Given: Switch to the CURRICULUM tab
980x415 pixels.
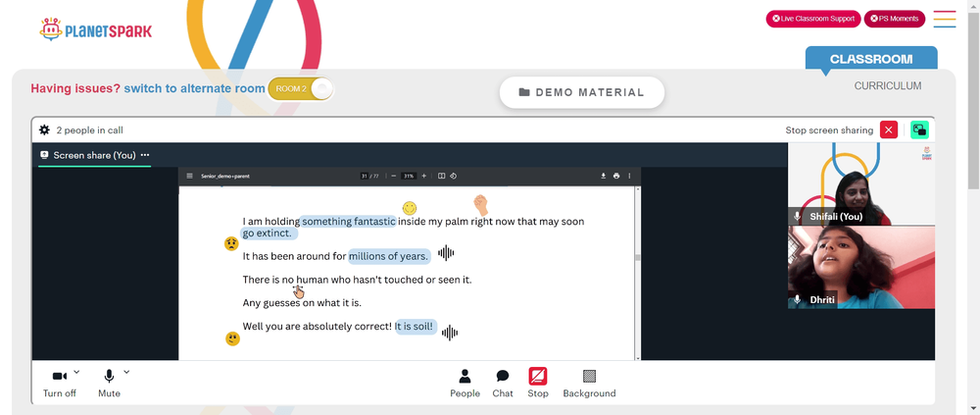Looking at the screenshot, I should (888, 85).
